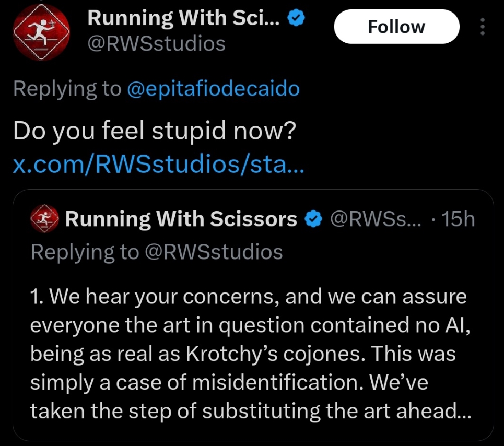
Task: Click the @RWSstudios handle under the display name
Action: (x=156, y=44)
